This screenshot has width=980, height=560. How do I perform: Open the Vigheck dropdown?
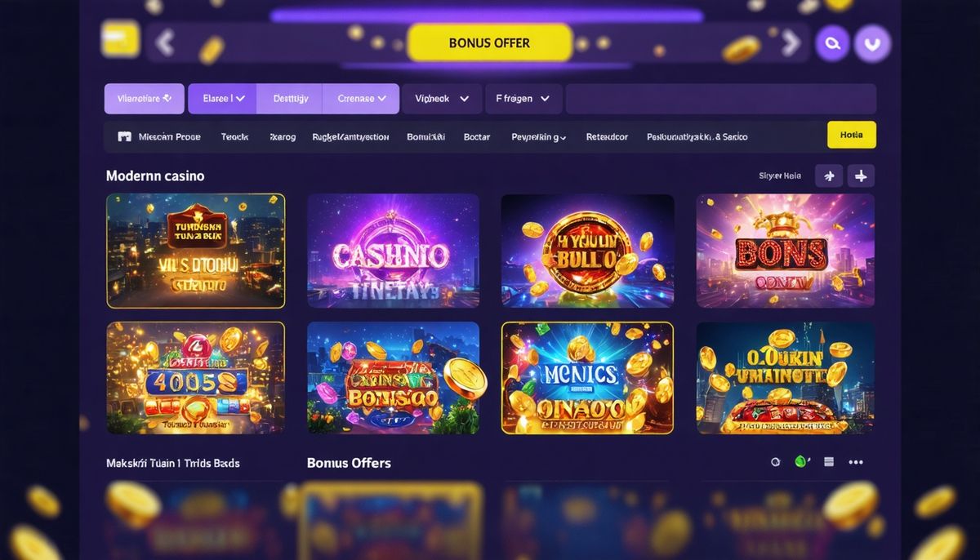tap(442, 98)
